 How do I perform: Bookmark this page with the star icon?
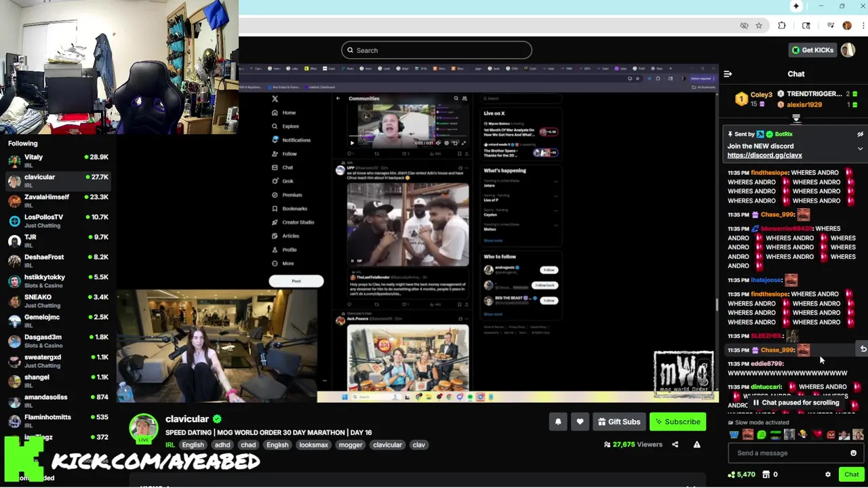pyautogui.click(x=759, y=26)
